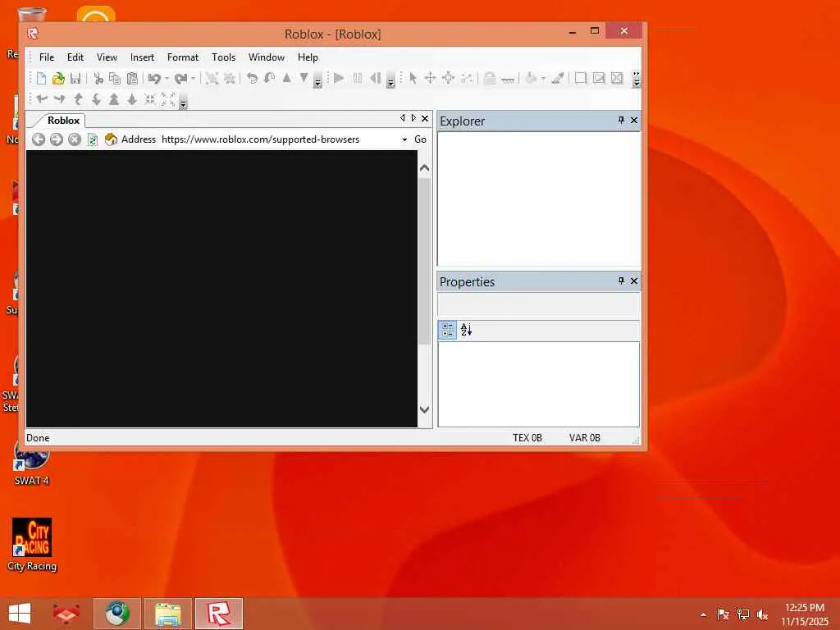
Task: Toggle Alphabetical sort in Properties
Action: pyautogui.click(x=466, y=330)
